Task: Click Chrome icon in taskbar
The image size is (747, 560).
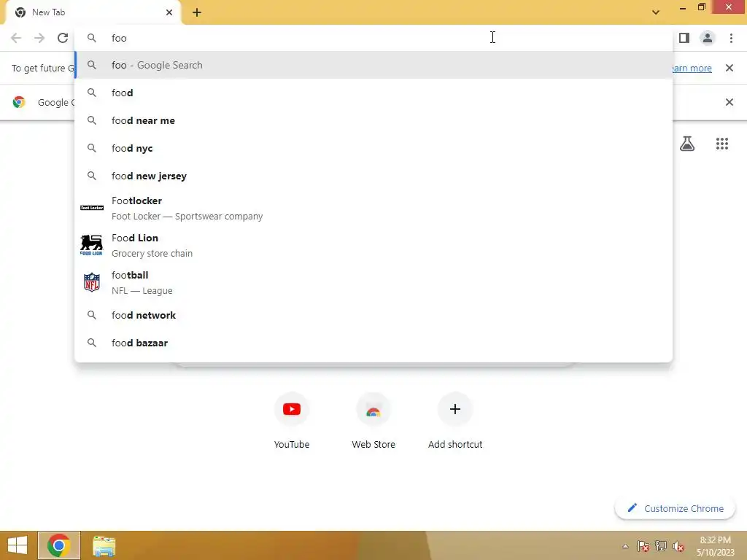Action: [x=59, y=545]
